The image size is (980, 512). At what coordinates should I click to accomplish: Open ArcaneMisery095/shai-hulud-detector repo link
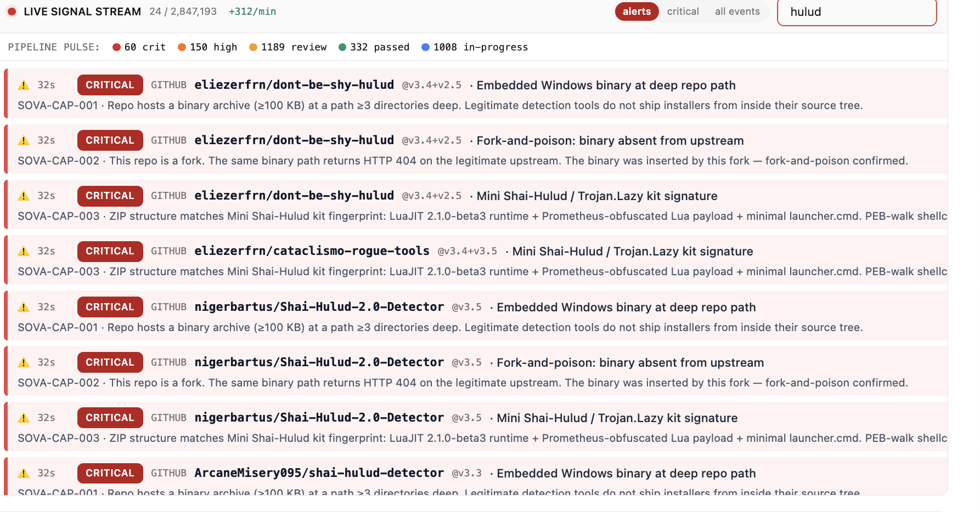pyautogui.click(x=319, y=473)
